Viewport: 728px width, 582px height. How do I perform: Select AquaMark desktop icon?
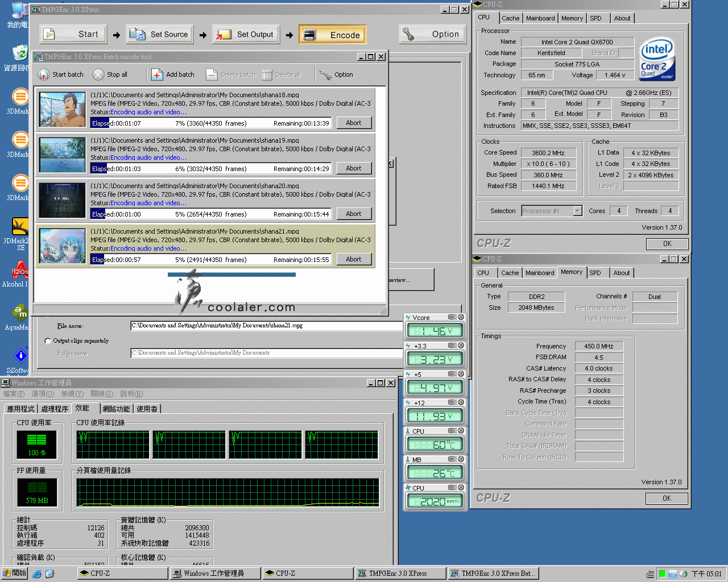point(20,318)
